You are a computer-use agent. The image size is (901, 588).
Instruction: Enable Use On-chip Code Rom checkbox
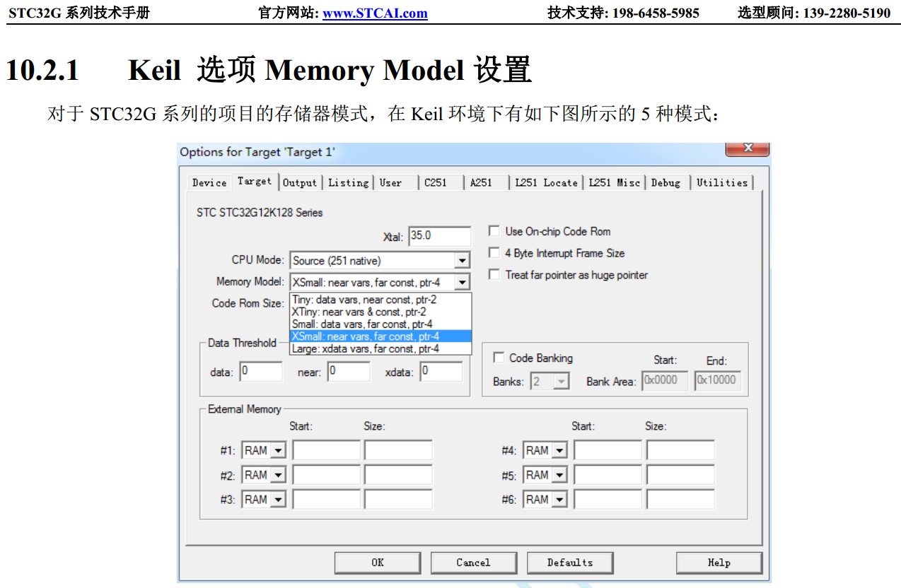pyautogui.click(x=494, y=231)
